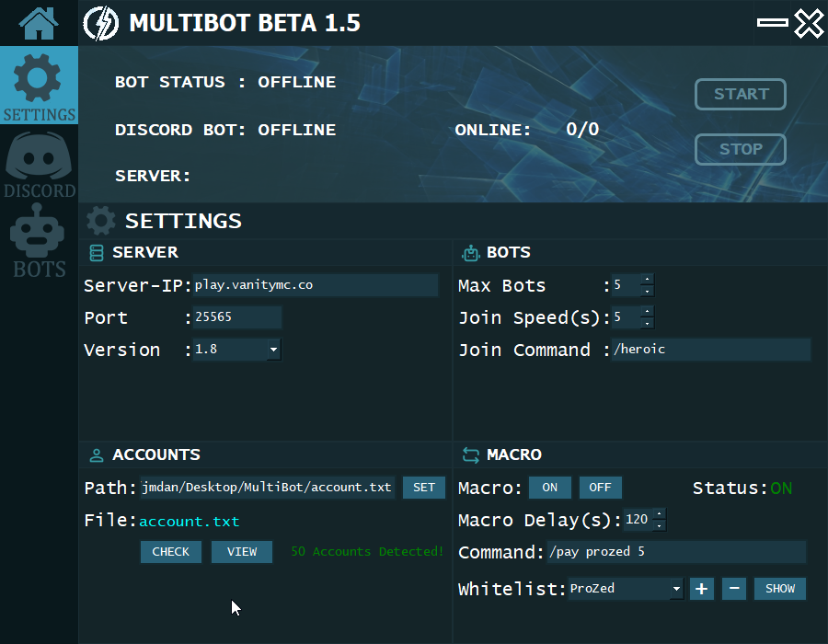Click the person icon next to ACCOUNTS
Viewport: 828px width, 644px height.
(x=97, y=455)
